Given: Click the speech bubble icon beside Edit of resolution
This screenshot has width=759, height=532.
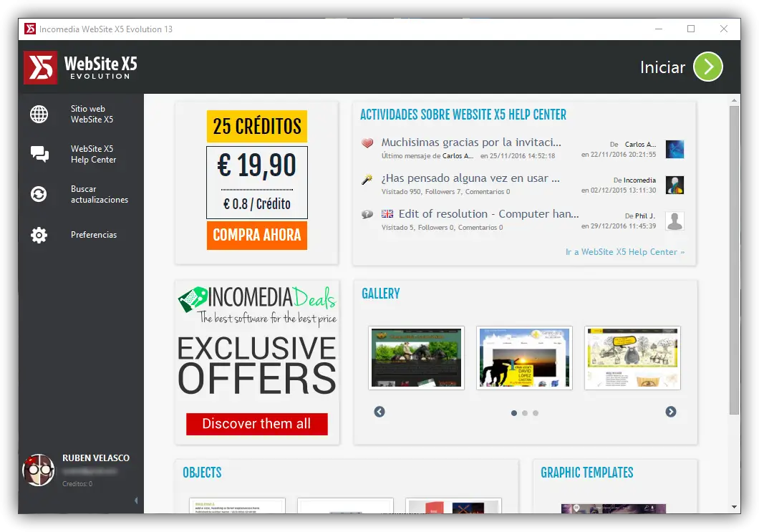Looking at the screenshot, I should pyautogui.click(x=367, y=214).
